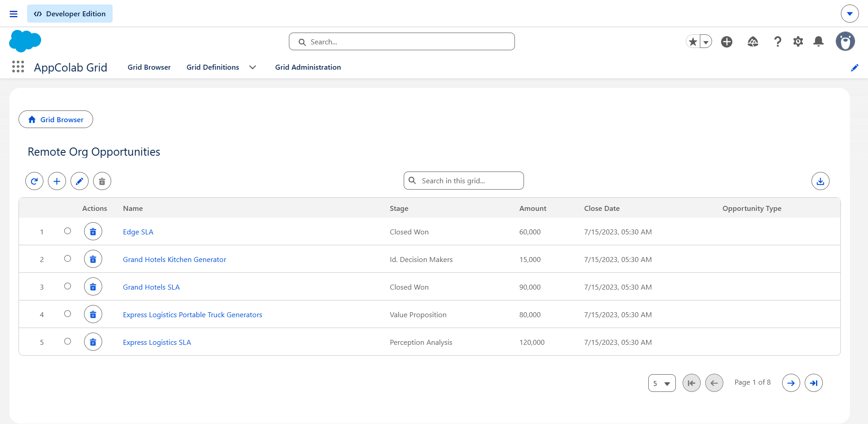868x424 pixels.
Task: Click the Value Proposition stage cell
Action: pos(418,314)
